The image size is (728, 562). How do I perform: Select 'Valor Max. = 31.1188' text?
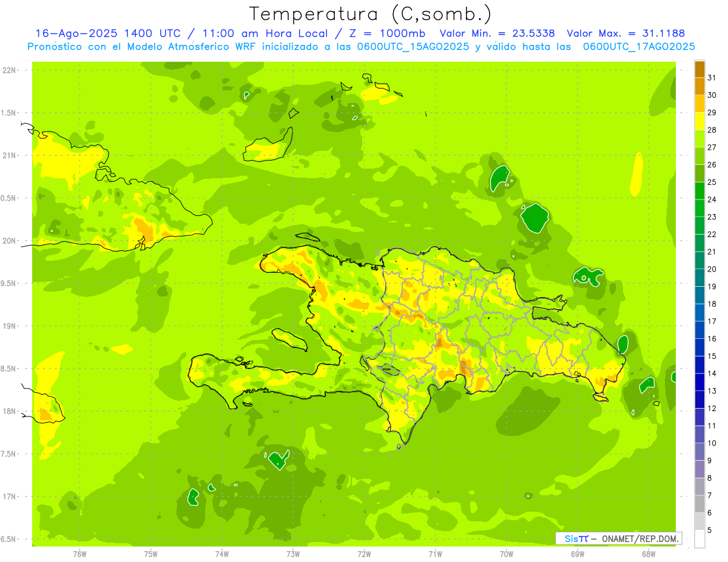pyautogui.click(x=626, y=33)
